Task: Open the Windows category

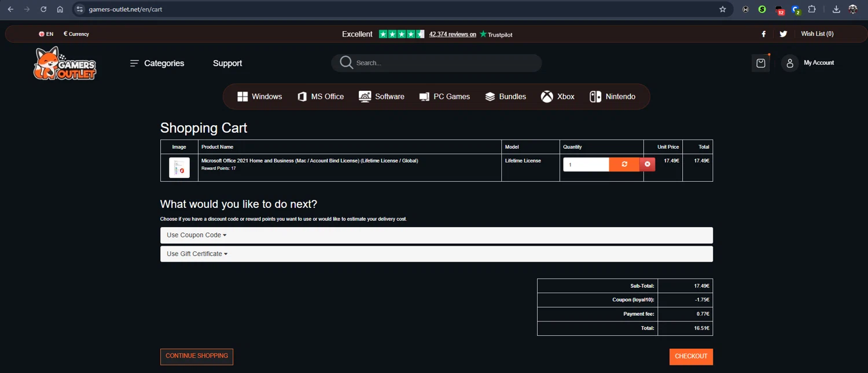Action: click(260, 97)
